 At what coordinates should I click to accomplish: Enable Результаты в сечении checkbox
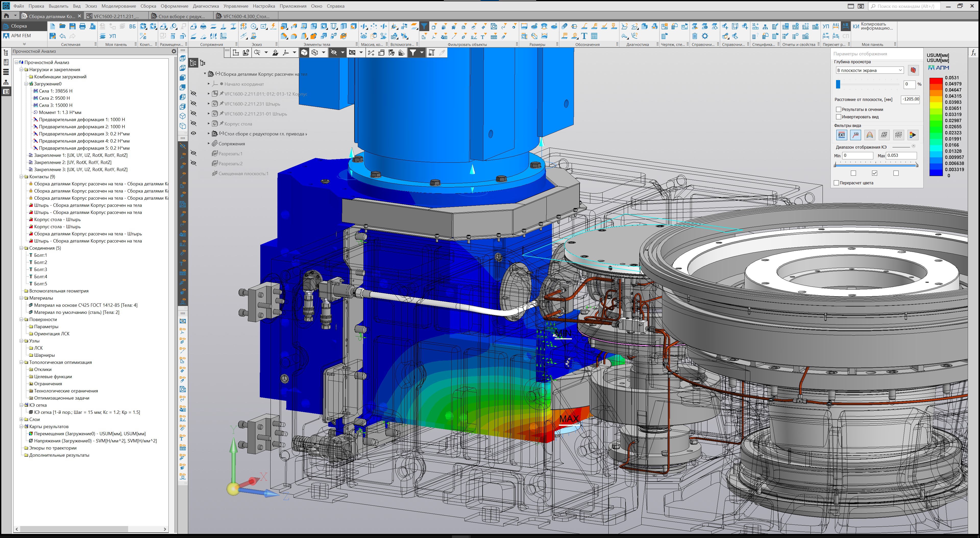pos(838,109)
